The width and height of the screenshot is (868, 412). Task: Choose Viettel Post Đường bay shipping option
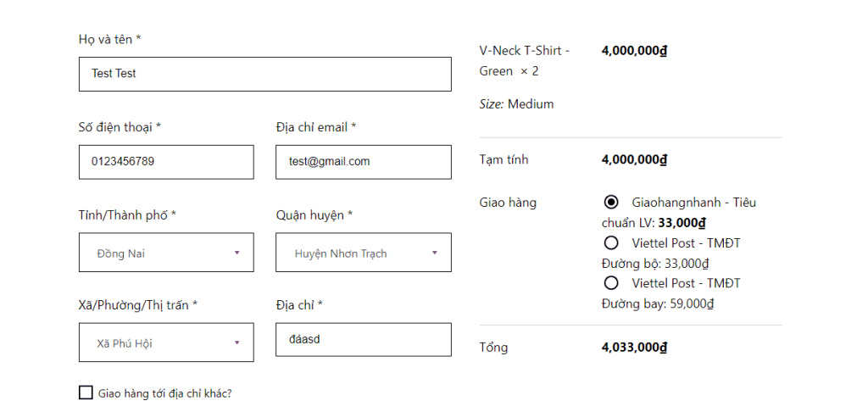tap(611, 283)
